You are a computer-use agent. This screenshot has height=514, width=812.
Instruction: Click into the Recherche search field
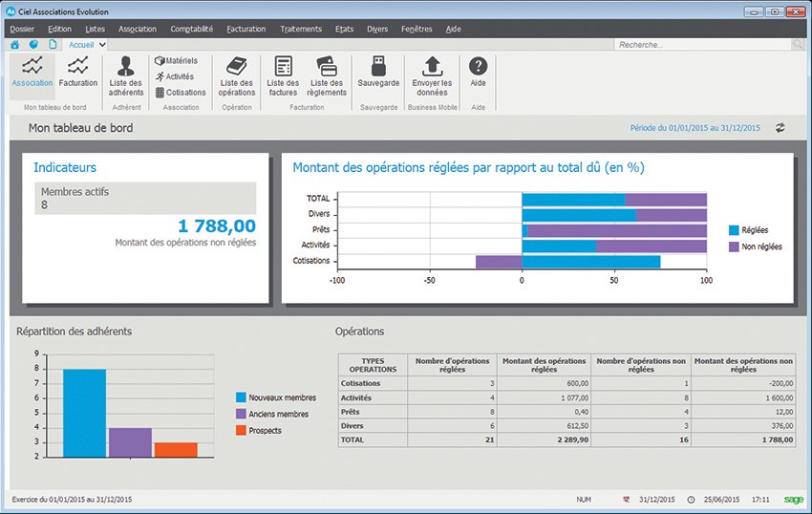702,45
